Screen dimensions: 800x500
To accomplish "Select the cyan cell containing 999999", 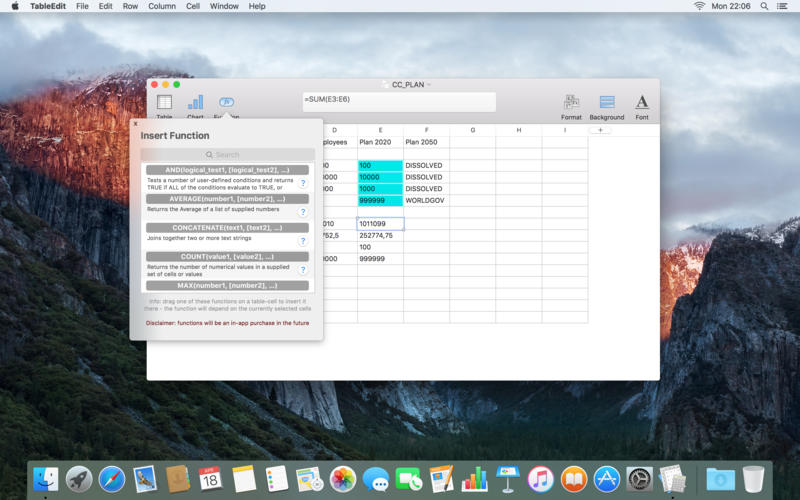I will pos(380,201).
